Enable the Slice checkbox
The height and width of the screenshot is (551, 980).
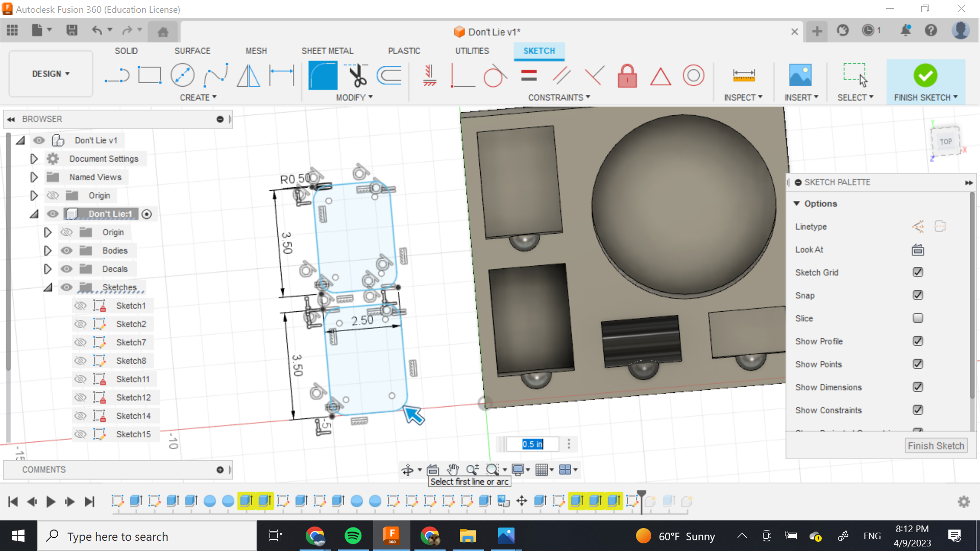click(918, 318)
